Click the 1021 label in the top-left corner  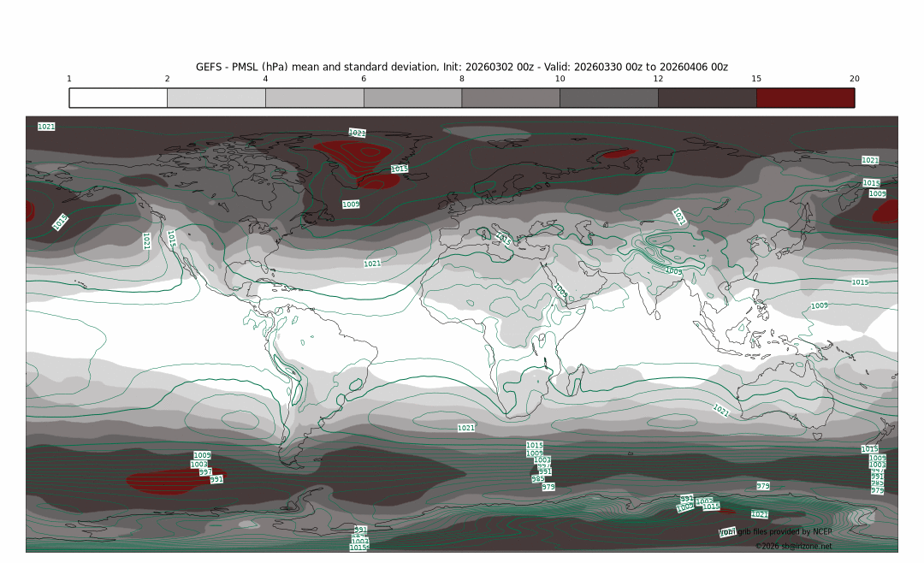coord(46,127)
